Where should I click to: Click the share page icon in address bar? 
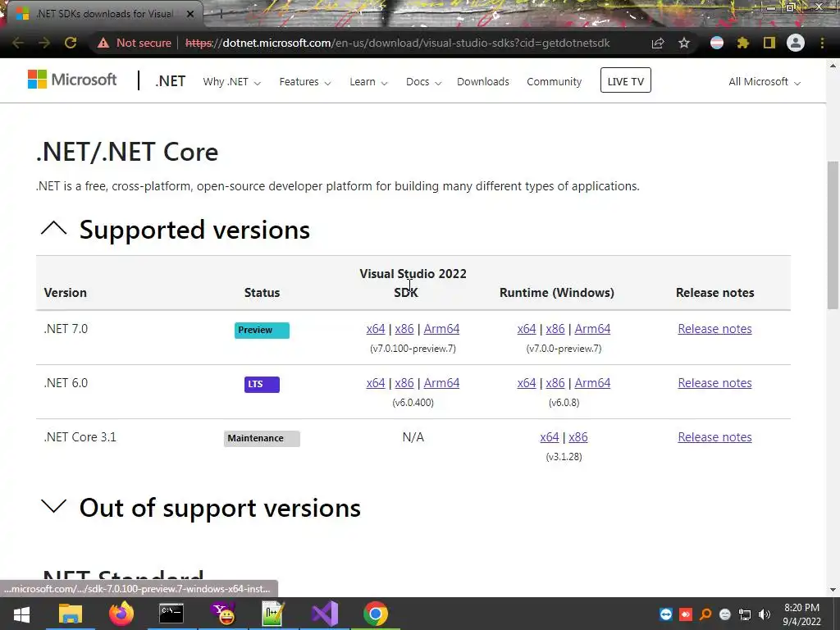(658, 43)
